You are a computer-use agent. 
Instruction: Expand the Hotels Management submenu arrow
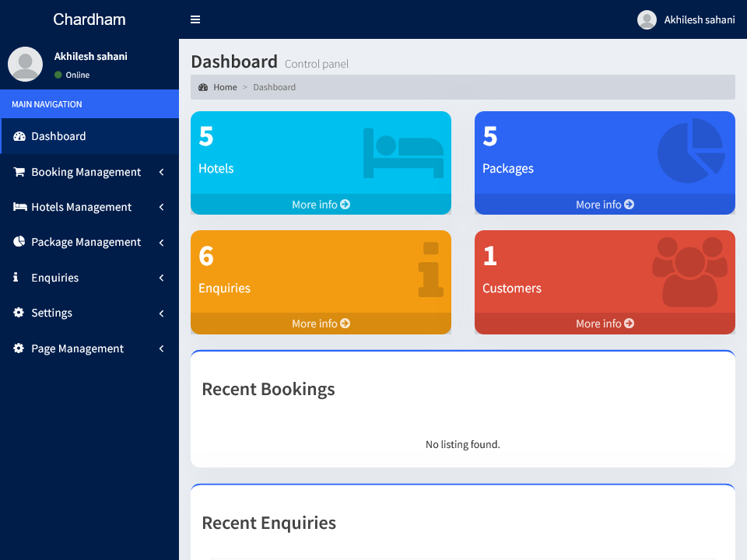pyautogui.click(x=161, y=207)
